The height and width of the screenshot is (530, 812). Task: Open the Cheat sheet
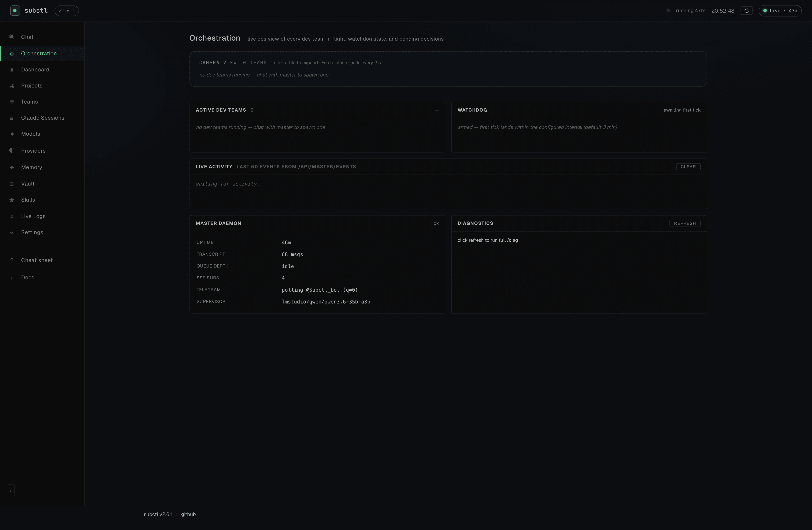[x=42, y=260]
